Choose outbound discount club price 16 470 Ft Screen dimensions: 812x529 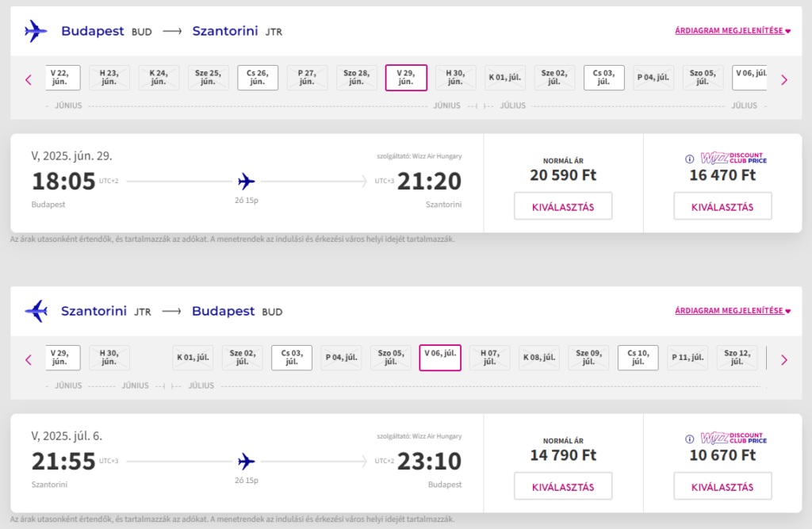point(722,206)
